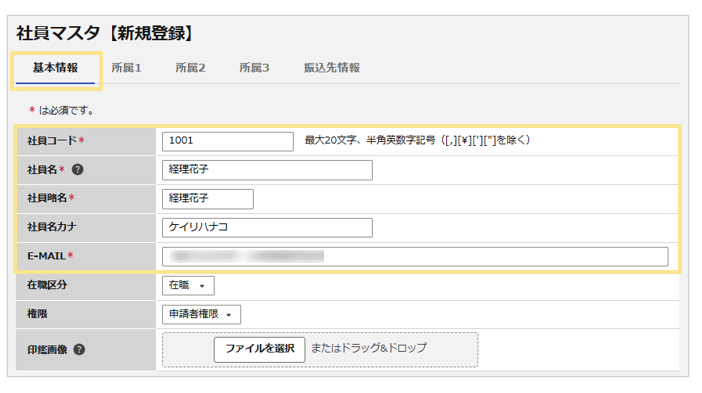
Task: Focus the 社員名カナ field with ケイリハナコ
Action: (267, 227)
